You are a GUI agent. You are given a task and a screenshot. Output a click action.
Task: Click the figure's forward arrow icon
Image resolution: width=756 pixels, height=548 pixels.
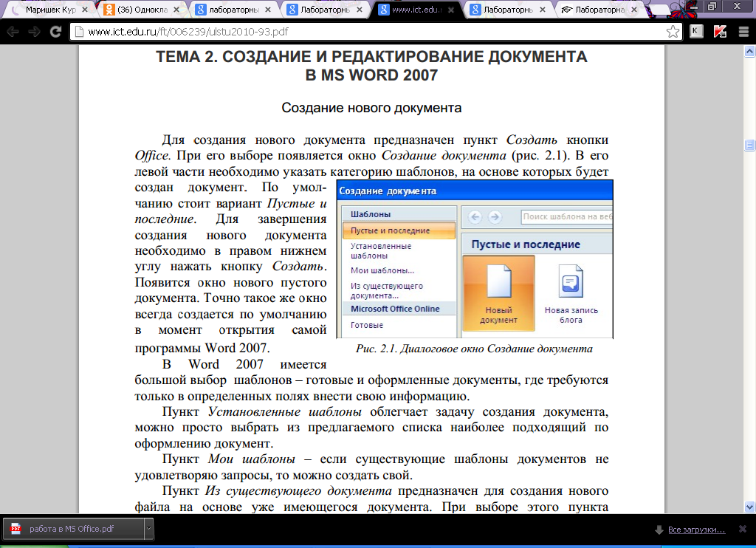click(495, 217)
